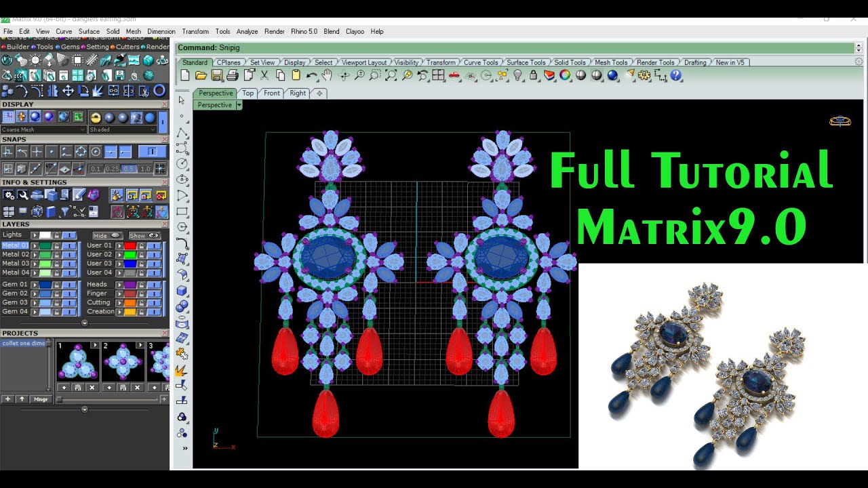
Task: Select the 0.25 snap distance button
Action: [x=113, y=169]
